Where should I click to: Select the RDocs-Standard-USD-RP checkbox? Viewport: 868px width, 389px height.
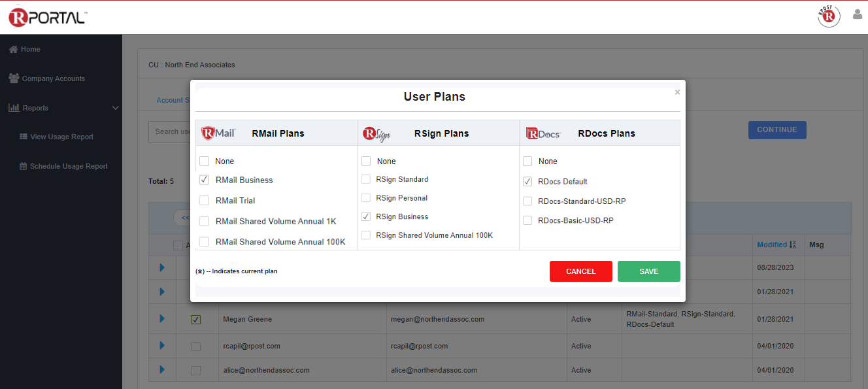click(x=527, y=201)
